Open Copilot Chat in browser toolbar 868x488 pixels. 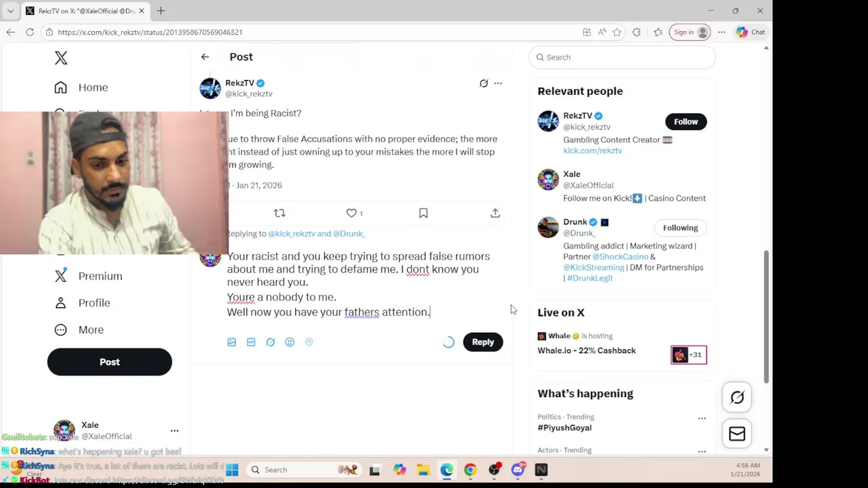(x=751, y=32)
